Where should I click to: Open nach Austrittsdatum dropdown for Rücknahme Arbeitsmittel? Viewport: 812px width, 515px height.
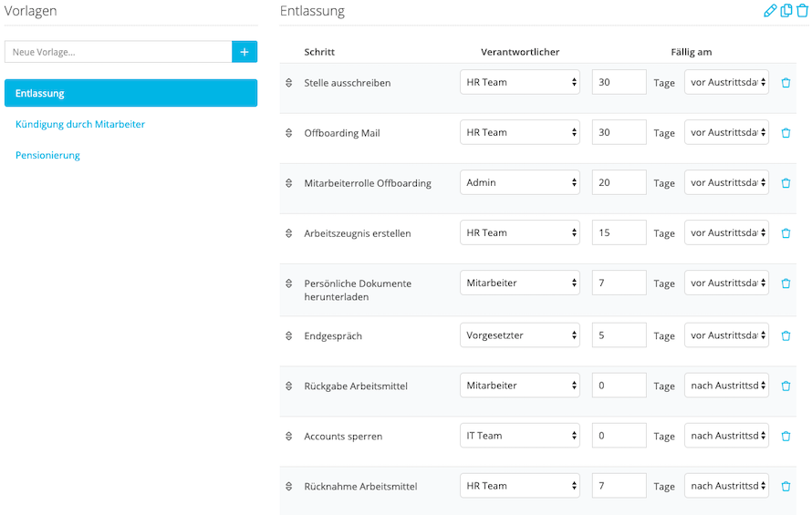(x=726, y=486)
